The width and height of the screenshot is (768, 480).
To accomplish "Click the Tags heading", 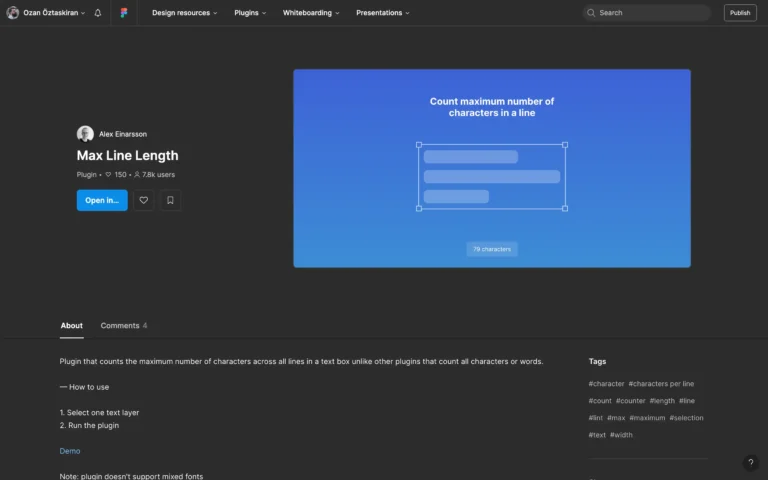I will (597, 361).
